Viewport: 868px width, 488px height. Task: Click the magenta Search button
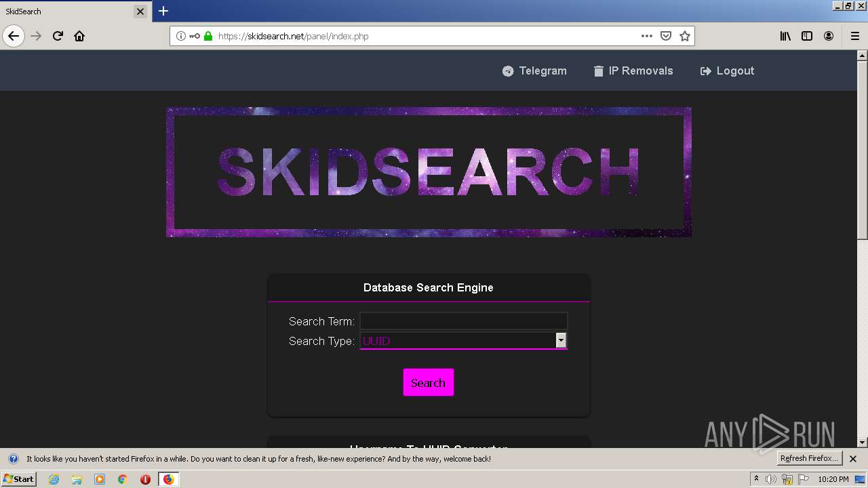[x=429, y=382]
